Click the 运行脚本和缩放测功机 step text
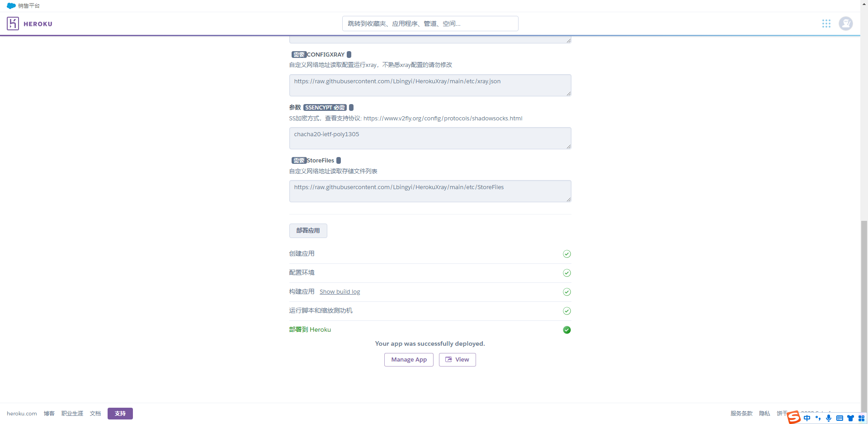 (321, 311)
